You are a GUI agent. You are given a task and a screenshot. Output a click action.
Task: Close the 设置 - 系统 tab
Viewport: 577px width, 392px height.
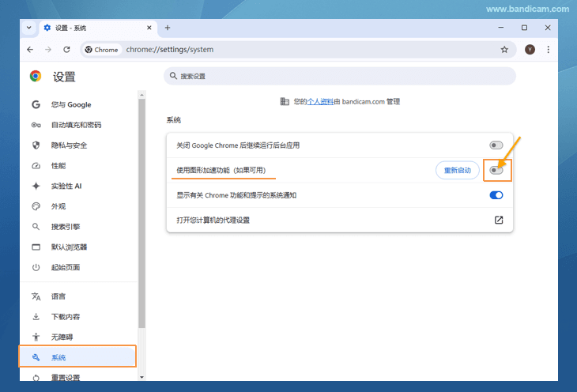click(149, 28)
